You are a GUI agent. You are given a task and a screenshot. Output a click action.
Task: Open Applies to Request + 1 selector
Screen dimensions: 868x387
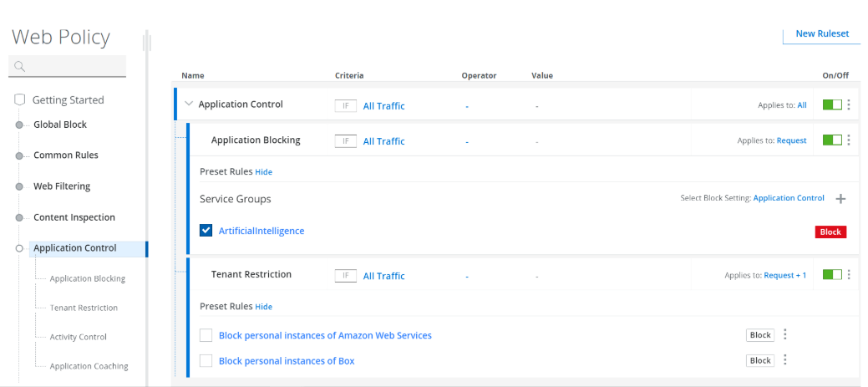785,275
